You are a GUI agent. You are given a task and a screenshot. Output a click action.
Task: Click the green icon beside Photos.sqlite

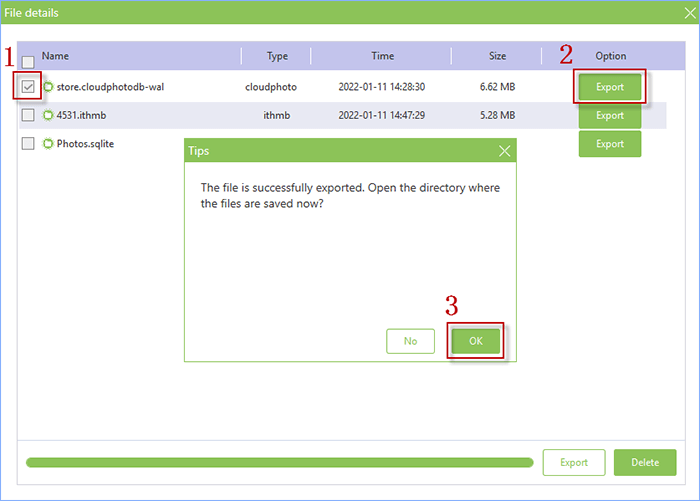48,144
